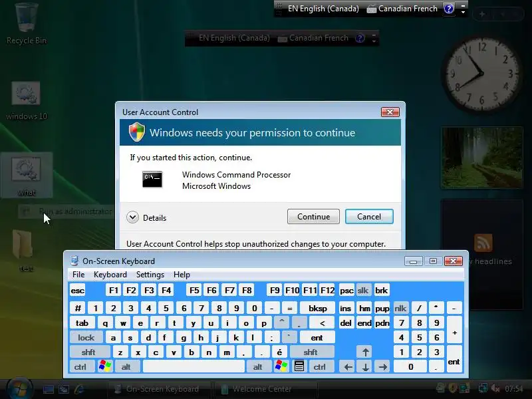The height and width of the screenshot is (399, 532).
Task: Toggle the right shft key
Action: click(x=311, y=352)
